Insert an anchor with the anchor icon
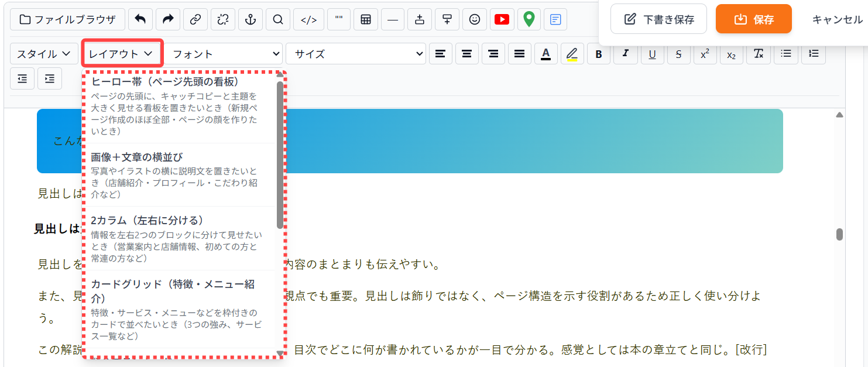 251,19
